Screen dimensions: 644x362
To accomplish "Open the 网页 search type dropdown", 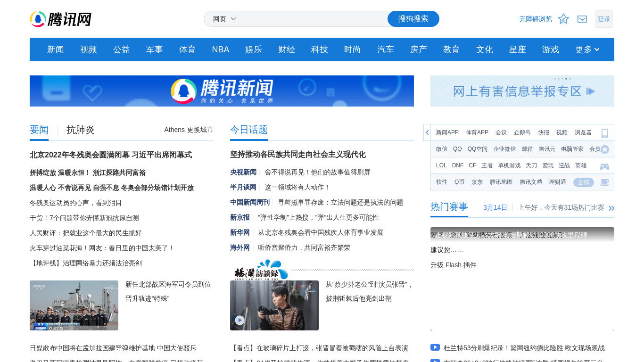I will pyautogui.click(x=224, y=19).
